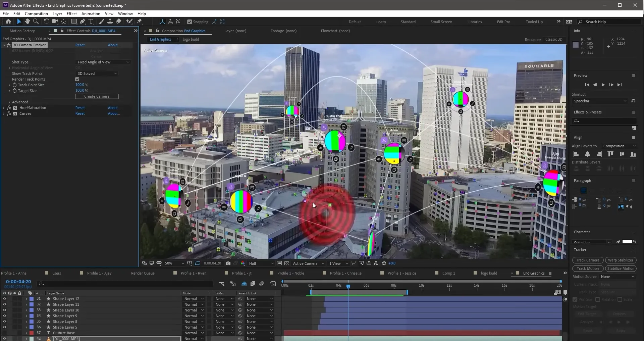Click the Effects & Presets search field

604,120
